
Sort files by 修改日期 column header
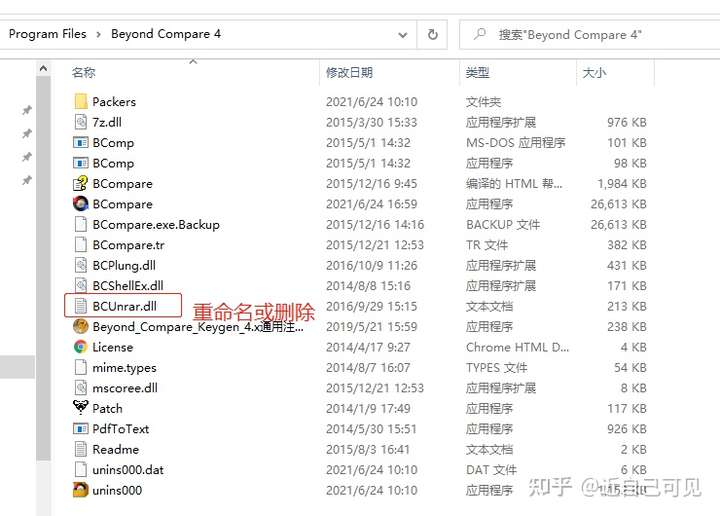point(349,73)
